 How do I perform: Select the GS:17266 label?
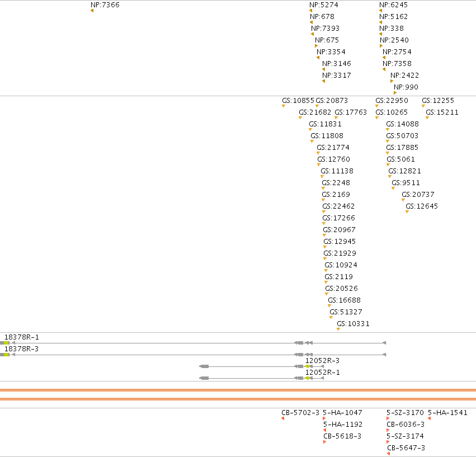coord(338,218)
